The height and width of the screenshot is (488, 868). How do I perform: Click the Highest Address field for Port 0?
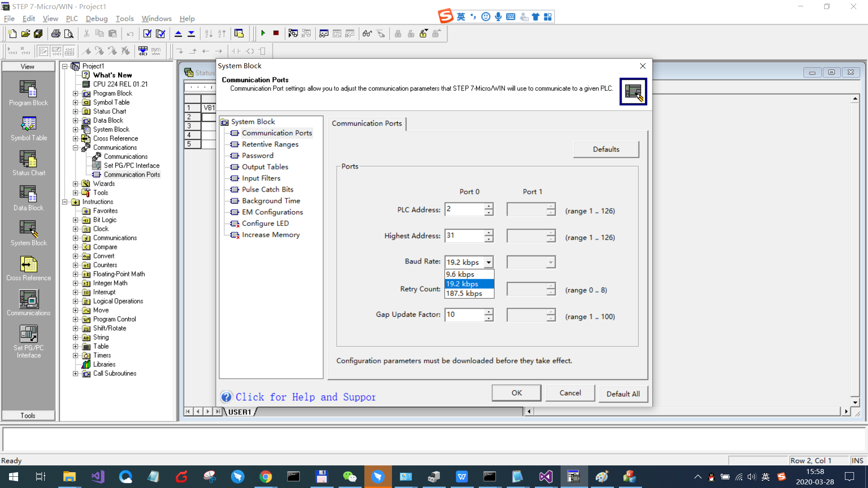tap(464, 235)
